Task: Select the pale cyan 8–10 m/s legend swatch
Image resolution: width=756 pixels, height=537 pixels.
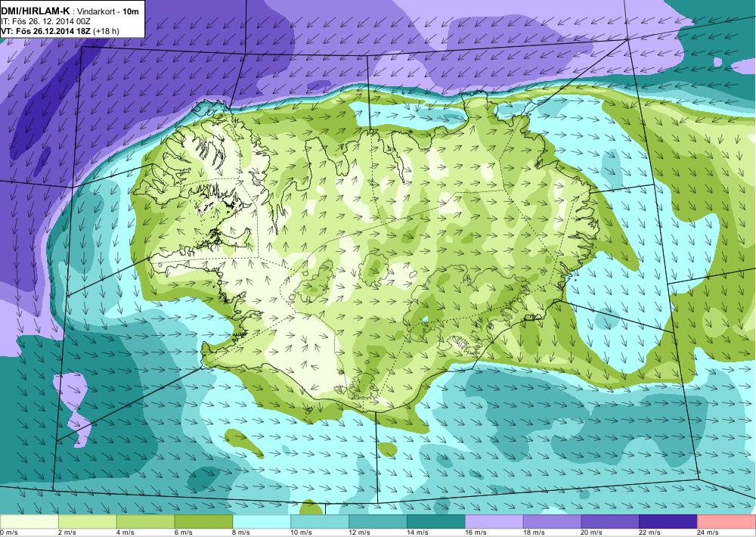Action: [262, 522]
